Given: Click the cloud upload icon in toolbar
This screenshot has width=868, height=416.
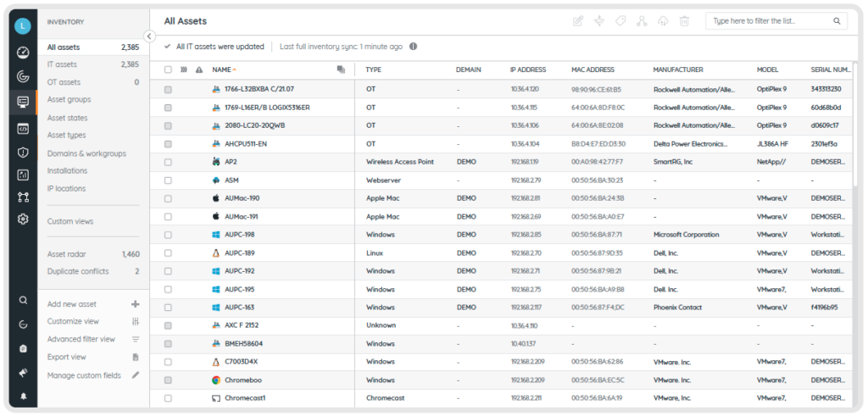Looking at the screenshot, I should (x=663, y=21).
